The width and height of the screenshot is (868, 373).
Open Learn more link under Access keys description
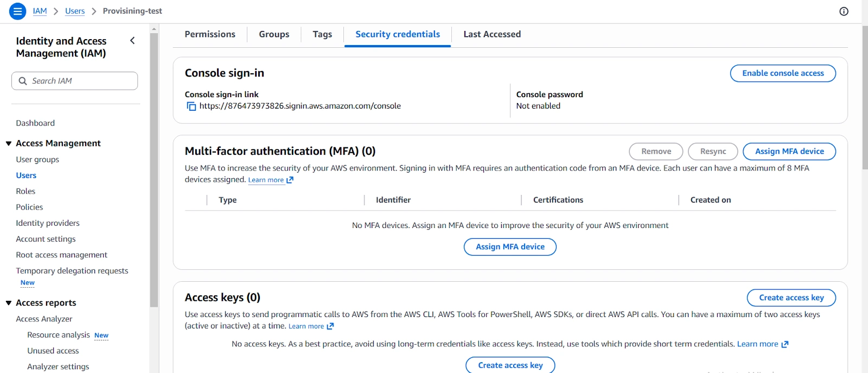(x=306, y=326)
